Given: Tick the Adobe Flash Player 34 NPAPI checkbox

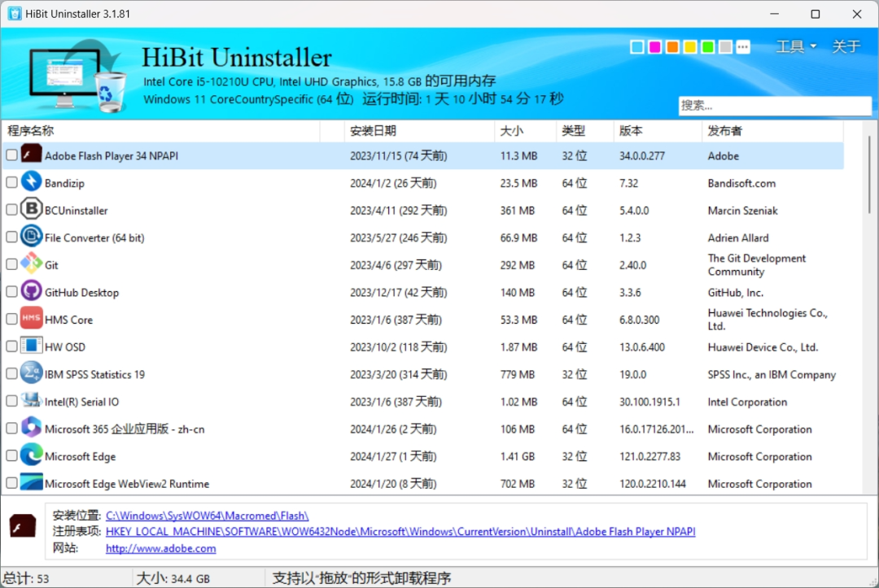Looking at the screenshot, I should pos(11,155).
